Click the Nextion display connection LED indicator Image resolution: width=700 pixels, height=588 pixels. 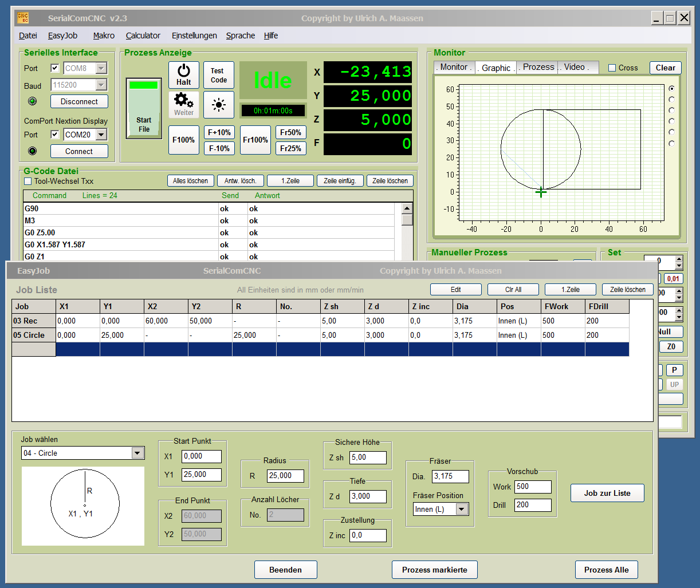coord(33,151)
